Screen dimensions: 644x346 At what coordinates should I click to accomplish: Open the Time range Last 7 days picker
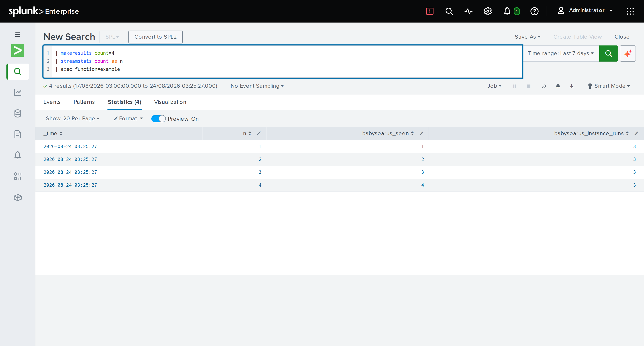(x=560, y=54)
